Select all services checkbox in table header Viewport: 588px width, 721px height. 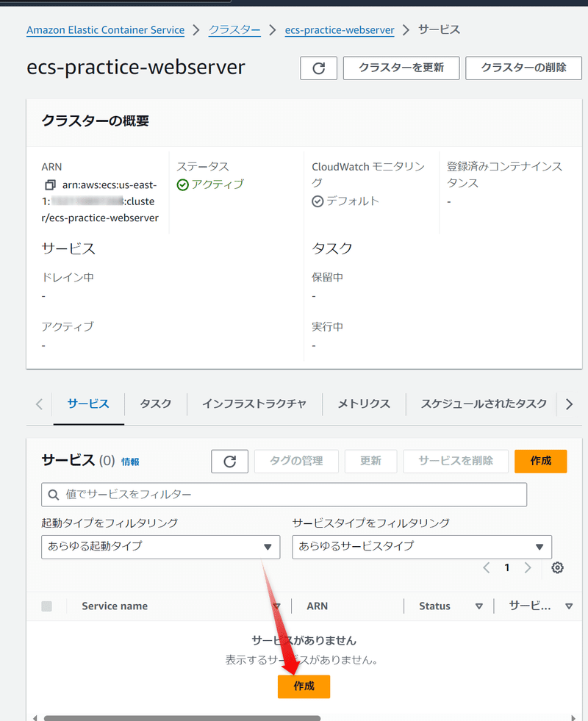coord(47,606)
